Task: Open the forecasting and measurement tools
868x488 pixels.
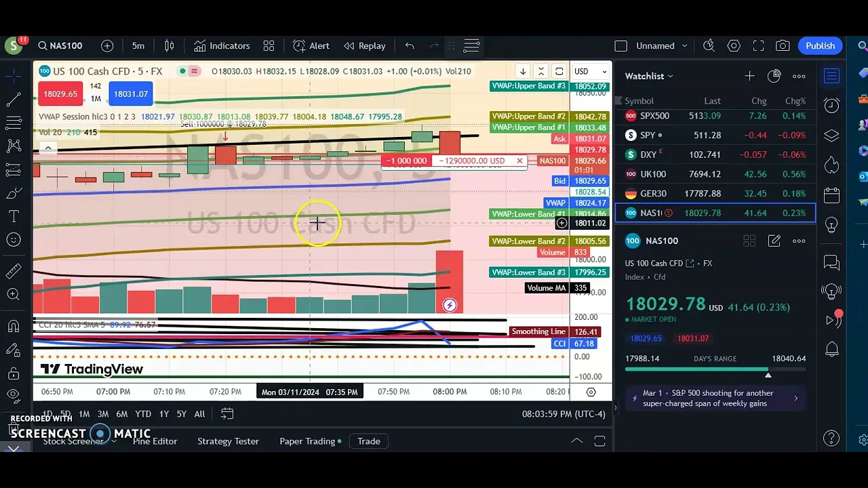Action: [13, 169]
